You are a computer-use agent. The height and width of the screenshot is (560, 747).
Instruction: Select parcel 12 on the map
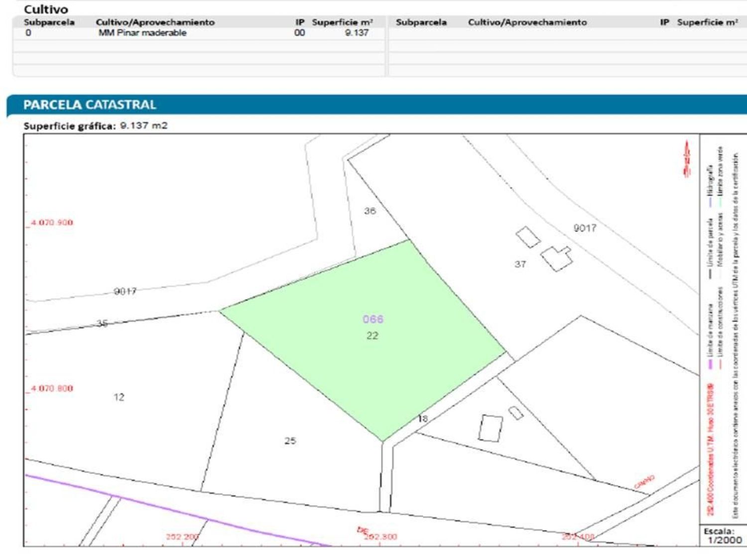pyautogui.click(x=119, y=397)
